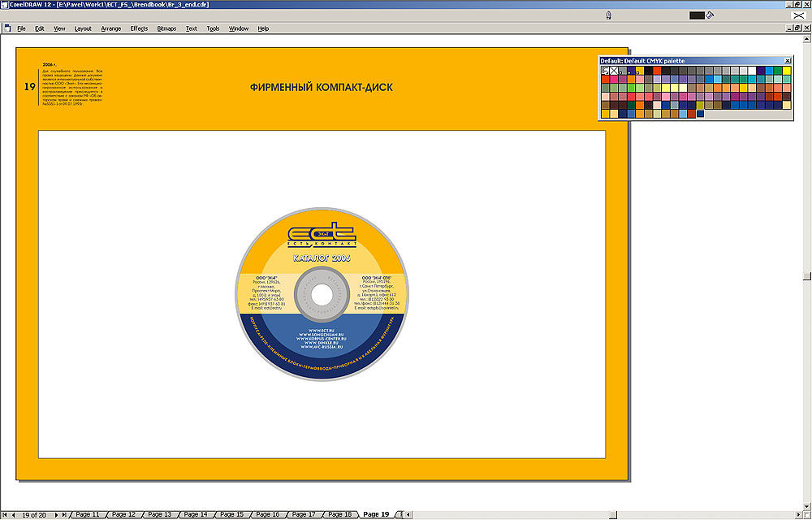This screenshot has height=520, width=812.
Task: Open the File menu
Action: (x=21, y=28)
